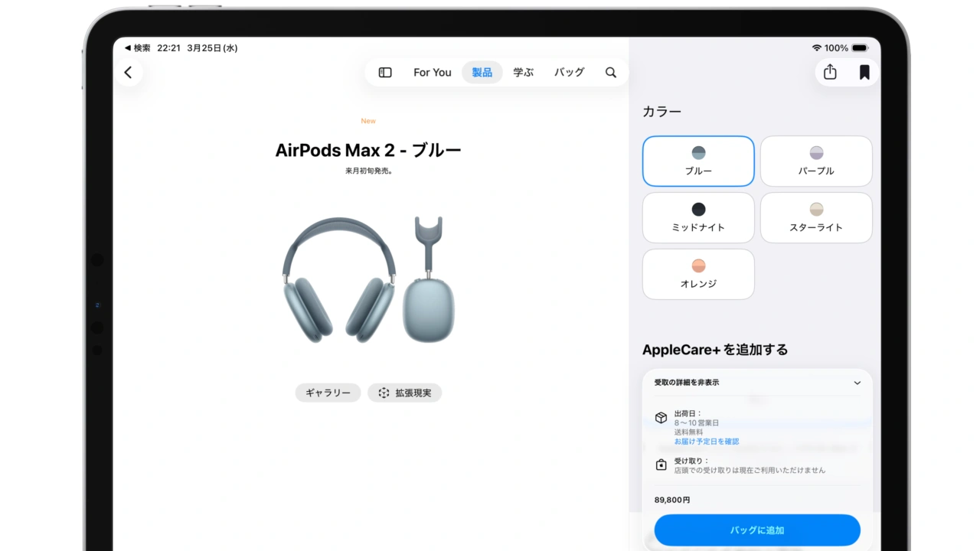Tap the Share icon
Viewport: 980px width, 551px height.
click(x=829, y=71)
